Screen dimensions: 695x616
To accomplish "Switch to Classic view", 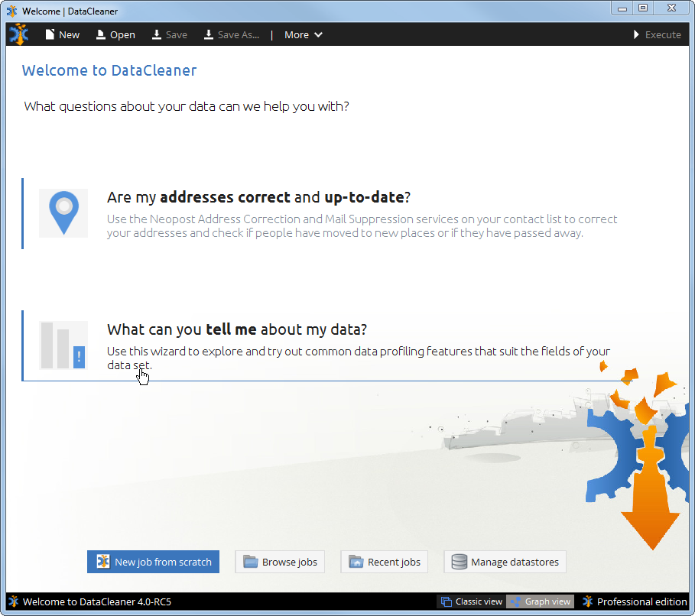I will click(x=472, y=601).
